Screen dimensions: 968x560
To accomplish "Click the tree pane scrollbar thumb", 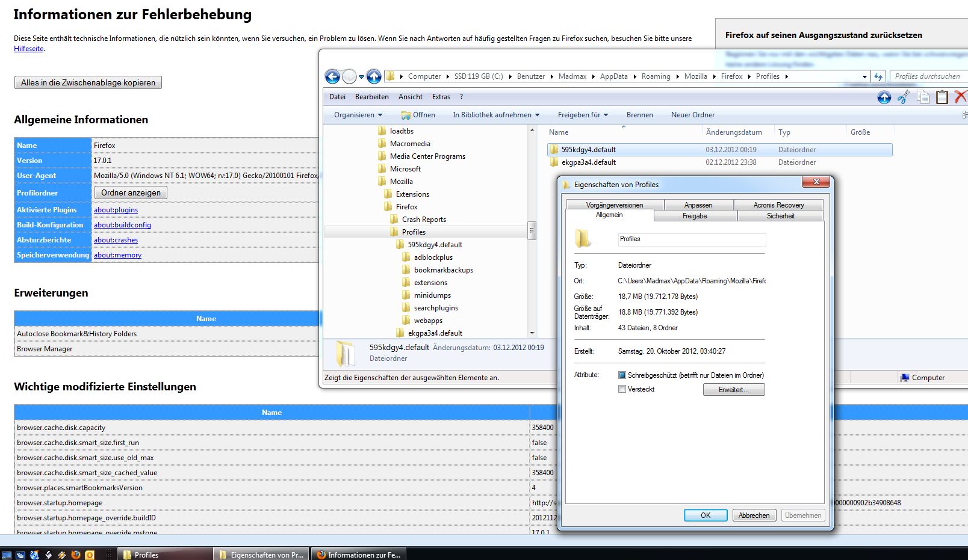I will pyautogui.click(x=532, y=230).
